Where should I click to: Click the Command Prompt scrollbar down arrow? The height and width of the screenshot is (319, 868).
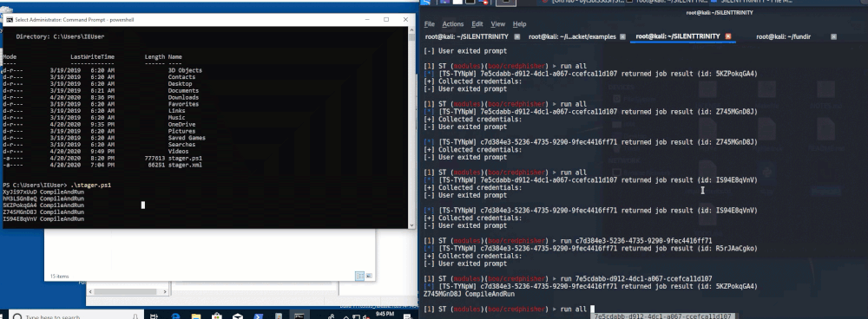411,225
